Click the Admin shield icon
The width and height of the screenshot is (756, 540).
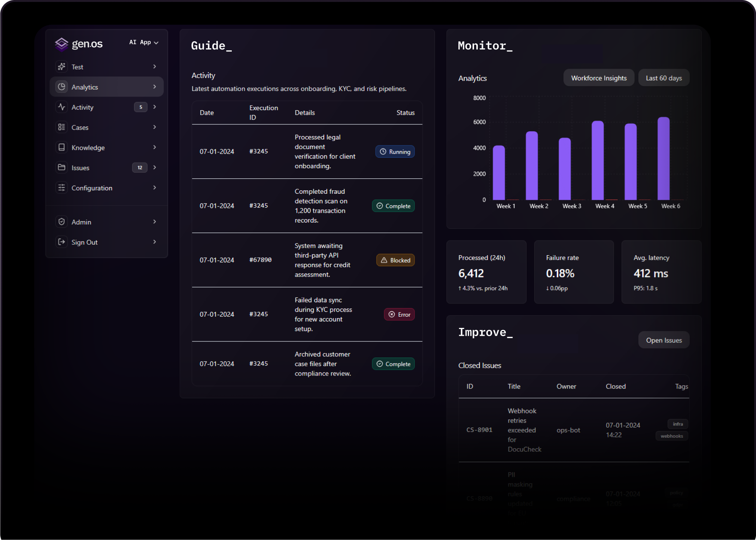tap(62, 222)
